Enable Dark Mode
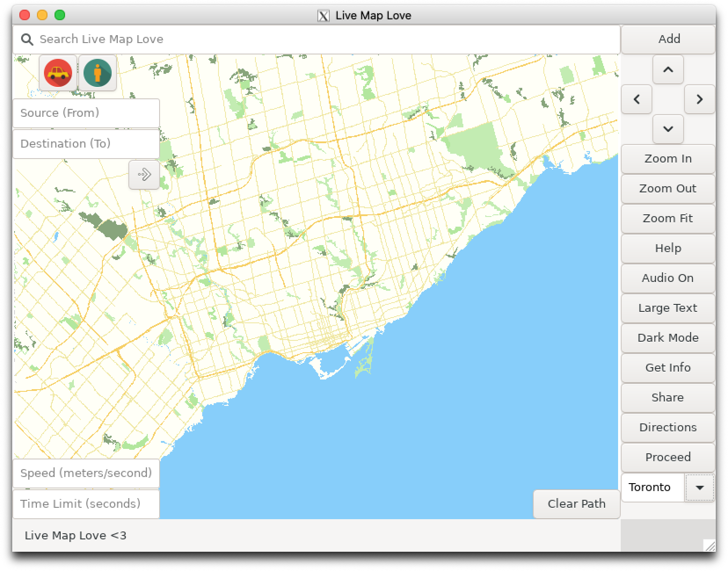 (667, 338)
